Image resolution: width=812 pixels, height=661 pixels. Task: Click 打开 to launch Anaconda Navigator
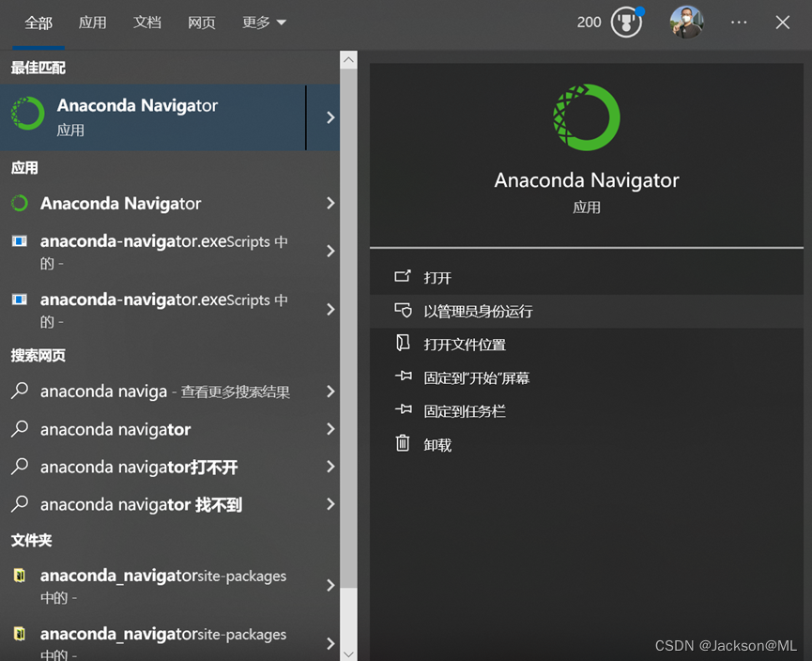437,278
